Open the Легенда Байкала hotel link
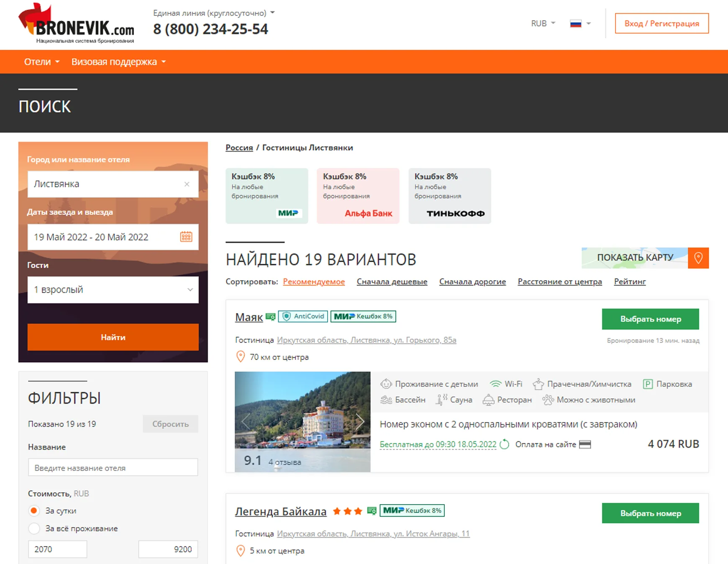 (x=281, y=511)
